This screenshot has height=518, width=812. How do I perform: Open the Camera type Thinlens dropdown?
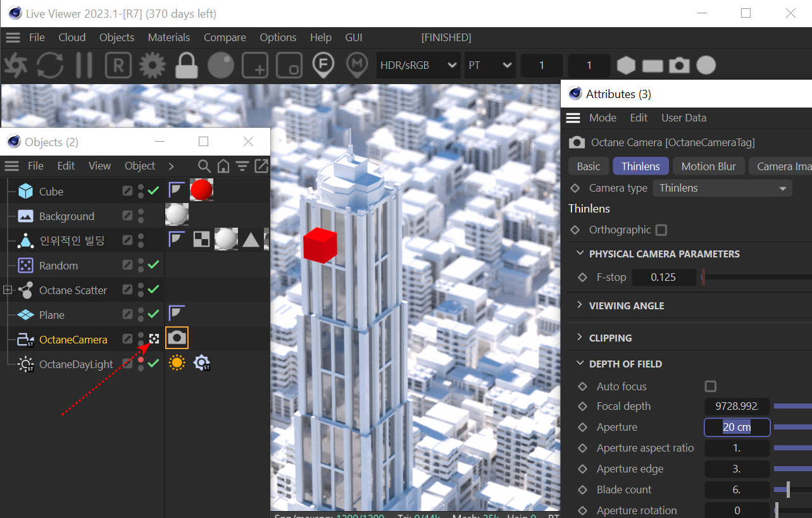pos(723,188)
